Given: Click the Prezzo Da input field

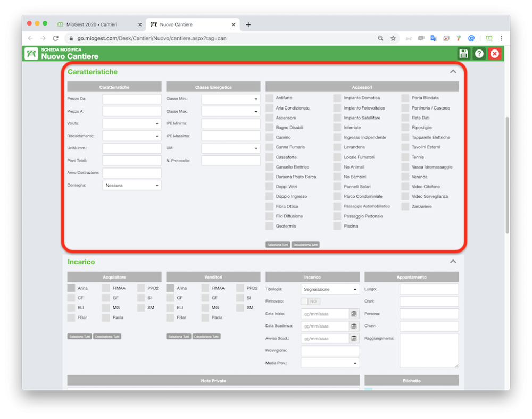Looking at the screenshot, I should 132,99.
